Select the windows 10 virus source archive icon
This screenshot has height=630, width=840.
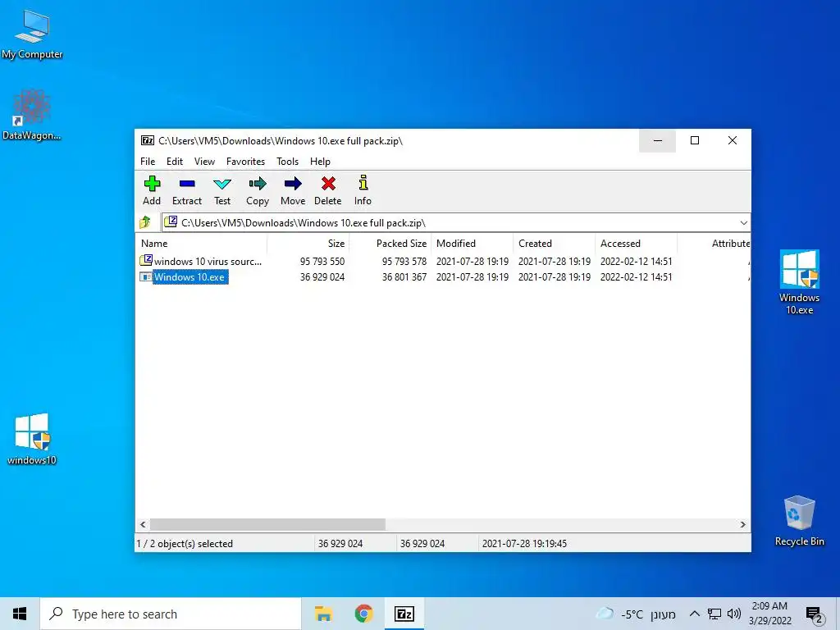pyautogui.click(x=146, y=261)
